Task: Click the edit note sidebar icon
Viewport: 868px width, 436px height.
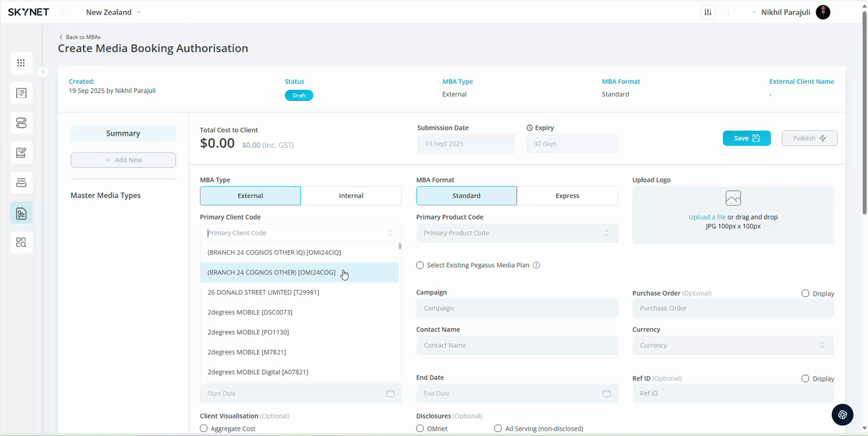Action: [x=21, y=153]
